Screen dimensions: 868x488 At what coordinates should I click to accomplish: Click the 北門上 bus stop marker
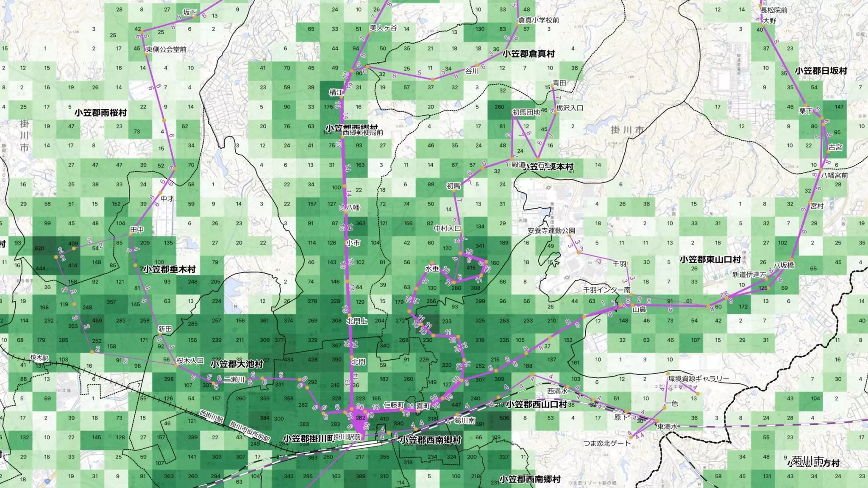pyautogui.click(x=349, y=316)
